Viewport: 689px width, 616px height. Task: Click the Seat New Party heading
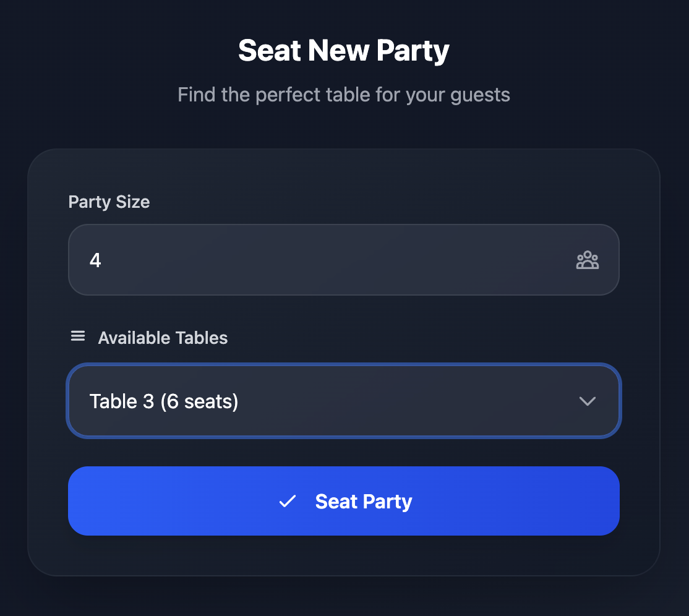(344, 50)
